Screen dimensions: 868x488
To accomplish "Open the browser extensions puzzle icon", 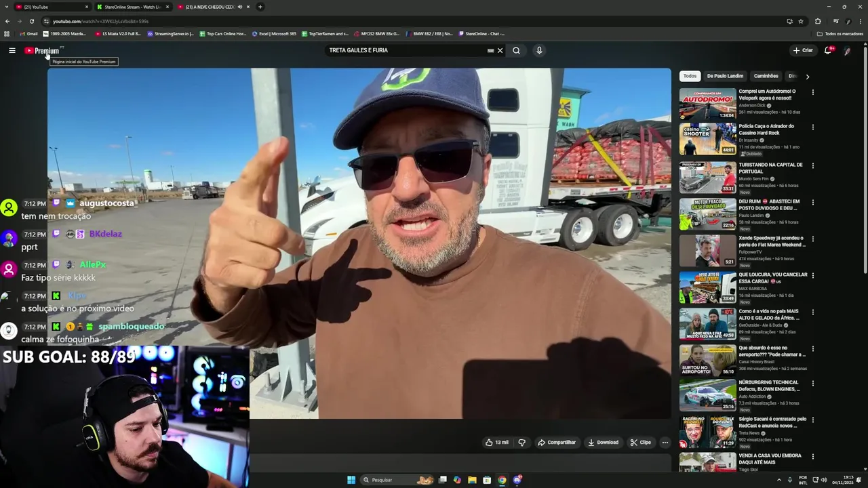I will (x=818, y=21).
